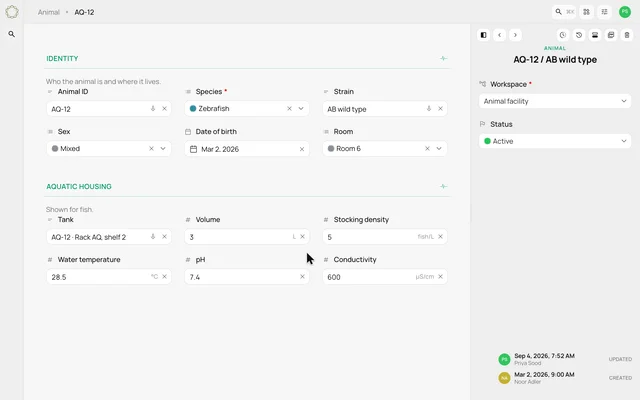This screenshot has width=640, height=400.
Task: Click the microphone icon in Animal ID
Action: coord(153,109)
